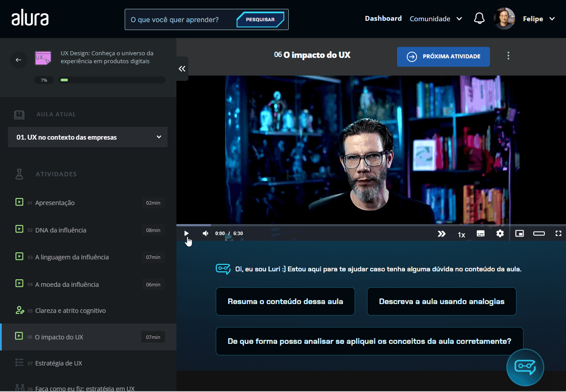Enable closed captions on the video
Viewport: 566px width, 392px height.
[481, 233]
